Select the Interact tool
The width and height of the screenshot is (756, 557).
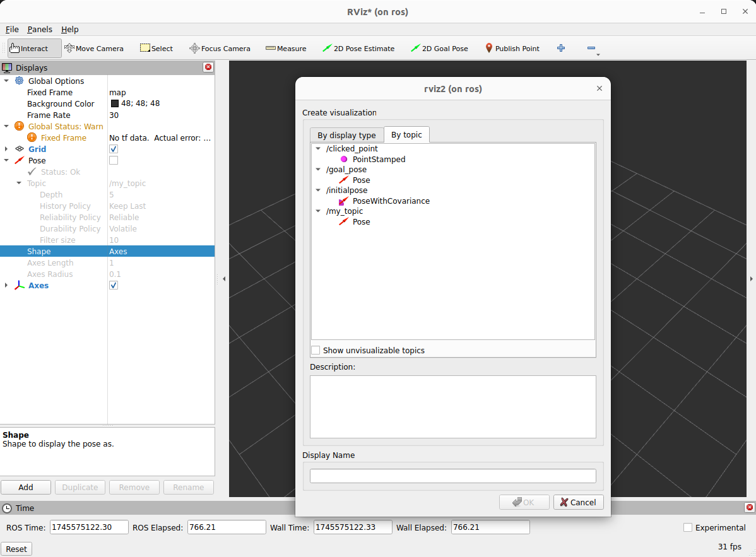point(34,48)
